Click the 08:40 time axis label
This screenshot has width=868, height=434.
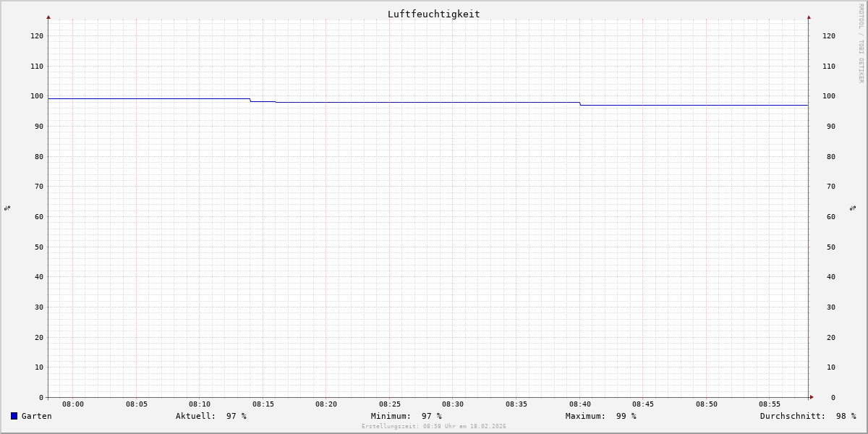tap(580, 404)
